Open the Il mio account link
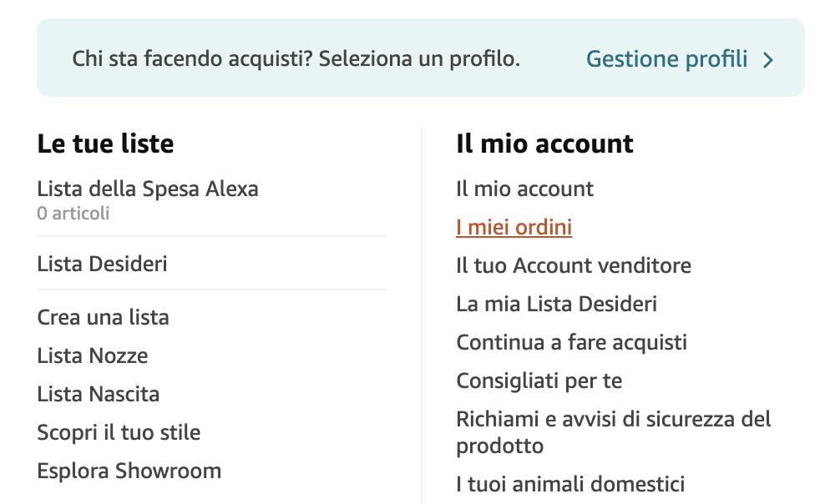 [524, 189]
